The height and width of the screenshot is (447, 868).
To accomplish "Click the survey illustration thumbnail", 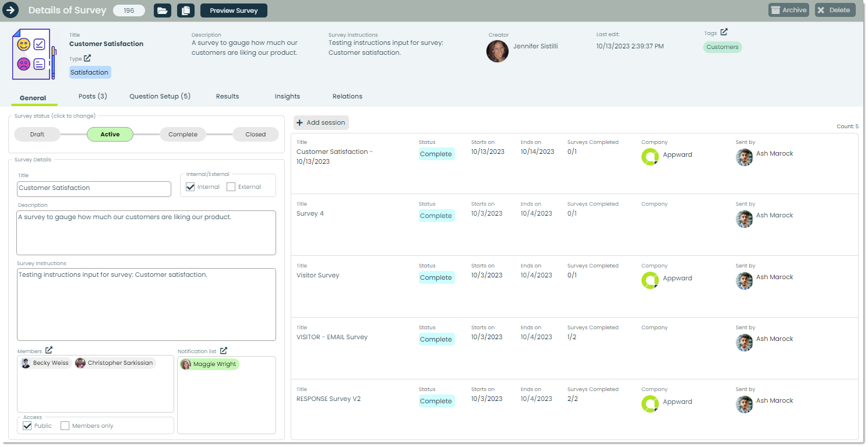I will pos(34,54).
